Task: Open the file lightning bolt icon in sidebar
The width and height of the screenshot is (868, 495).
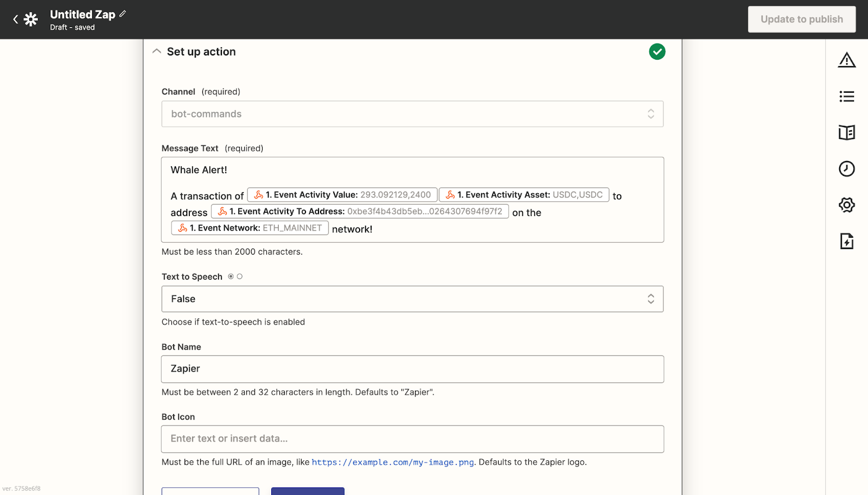Action: (x=846, y=241)
